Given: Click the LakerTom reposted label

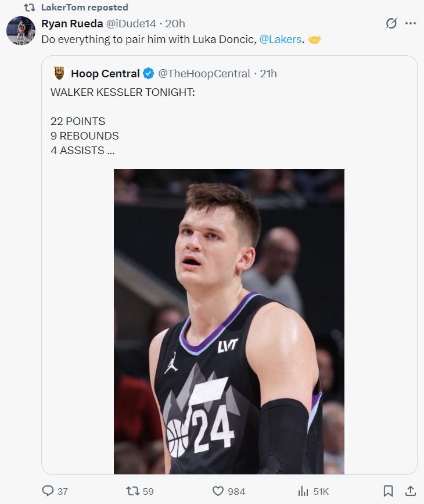Looking at the screenshot, I should click(85, 7).
